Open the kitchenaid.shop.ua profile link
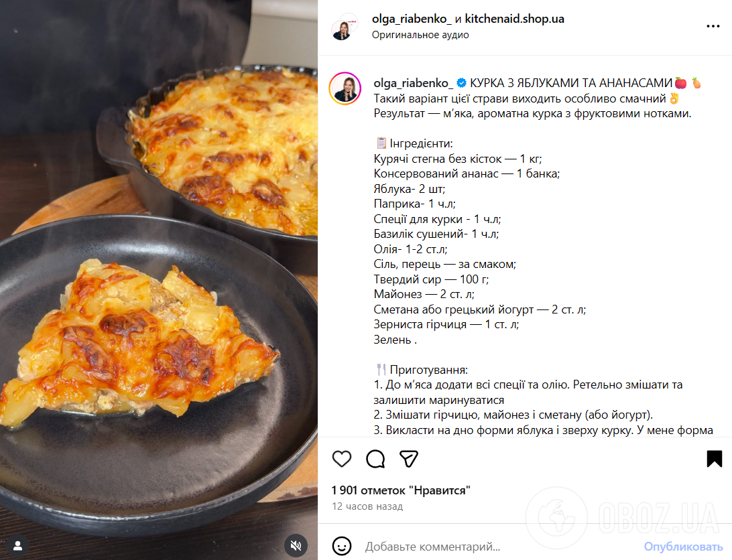 tap(515, 19)
